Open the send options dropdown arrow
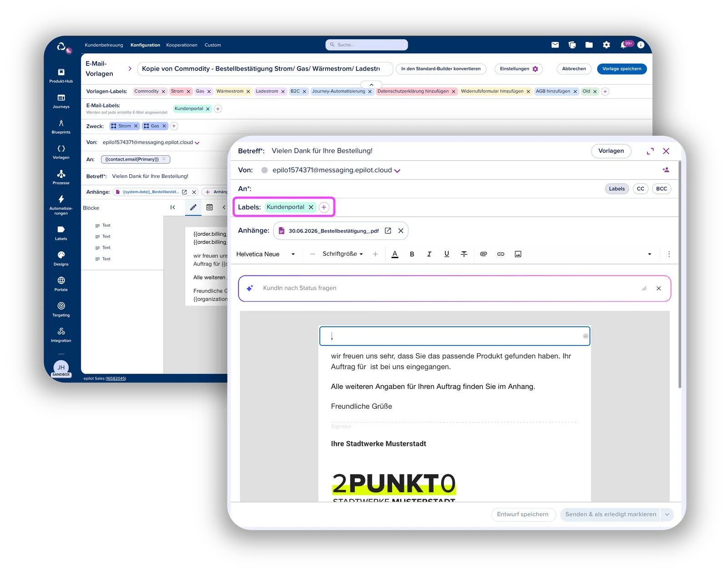 667,514
